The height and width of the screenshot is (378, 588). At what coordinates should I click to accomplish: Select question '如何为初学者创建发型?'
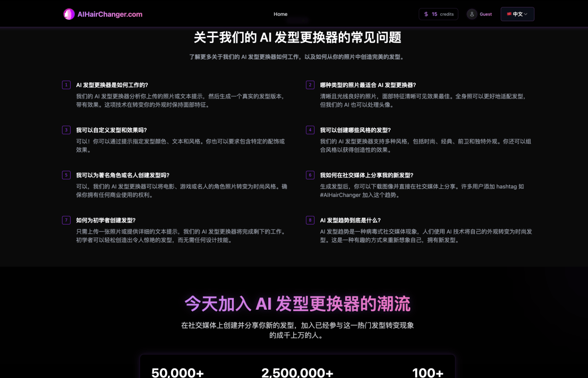pos(106,220)
